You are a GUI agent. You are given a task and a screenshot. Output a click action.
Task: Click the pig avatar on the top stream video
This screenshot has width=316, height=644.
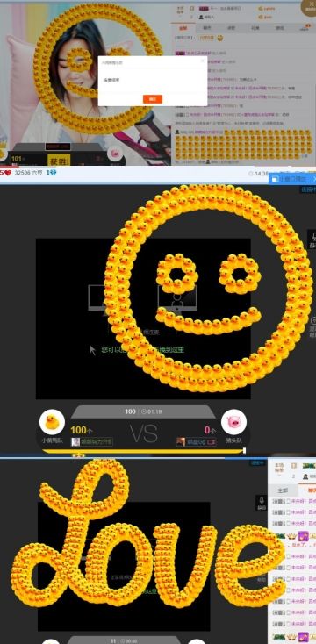[x=116, y=154]
